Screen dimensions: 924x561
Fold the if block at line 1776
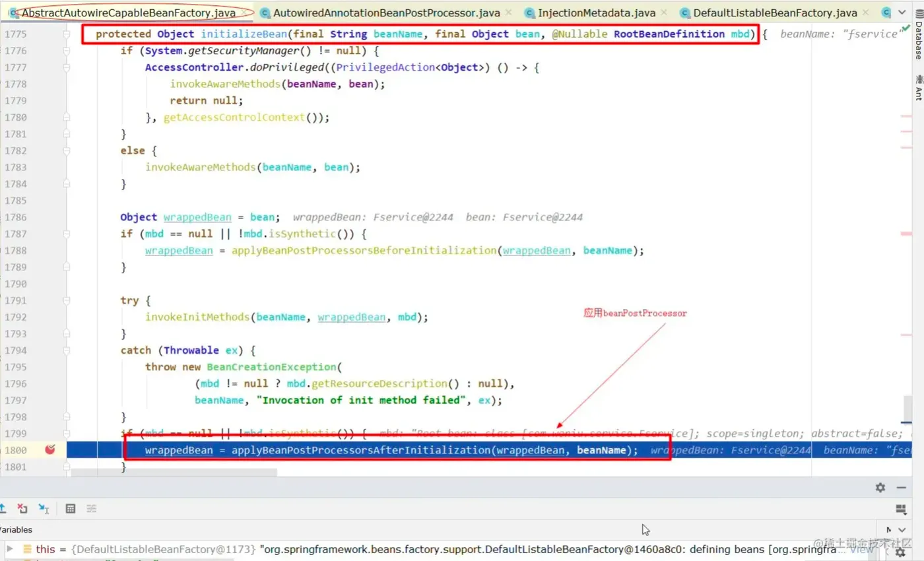point(67,50)
